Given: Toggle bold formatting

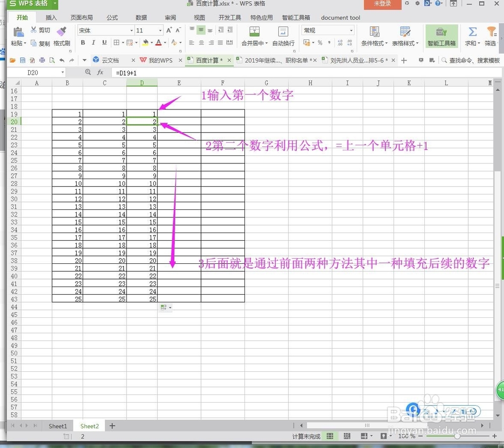Looking at the screenshot, I should pos(83,43).
